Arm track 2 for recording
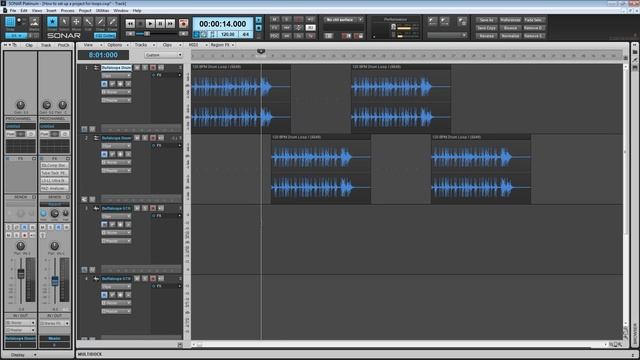Viewport: 640px width, 360px height. click(153, 138)
